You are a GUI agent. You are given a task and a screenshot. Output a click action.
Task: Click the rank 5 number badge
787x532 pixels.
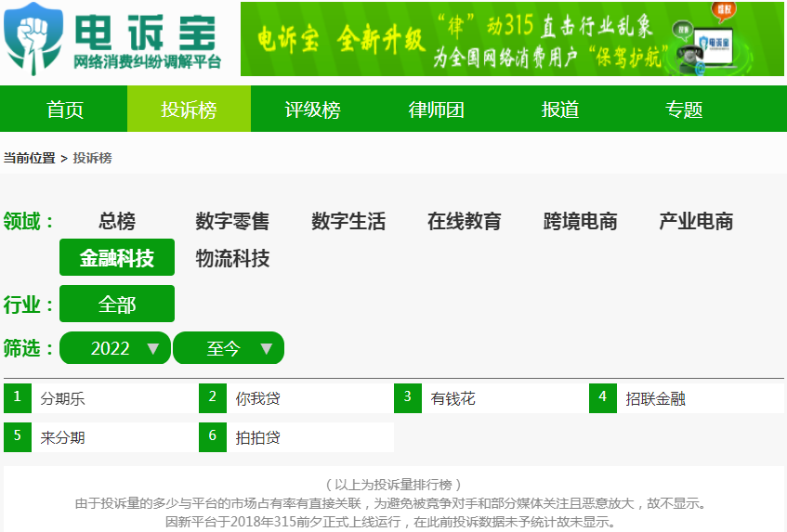point(18,437)
